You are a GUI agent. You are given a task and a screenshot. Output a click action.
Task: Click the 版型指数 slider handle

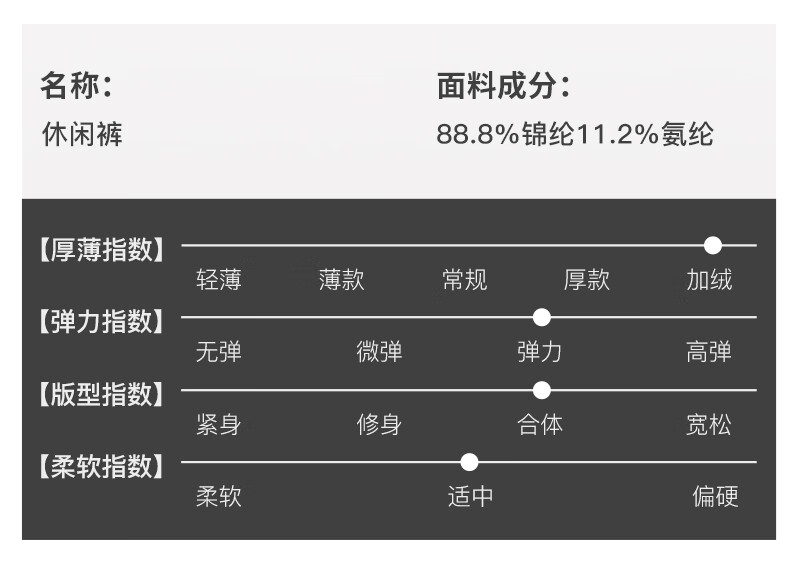[542, 390]
